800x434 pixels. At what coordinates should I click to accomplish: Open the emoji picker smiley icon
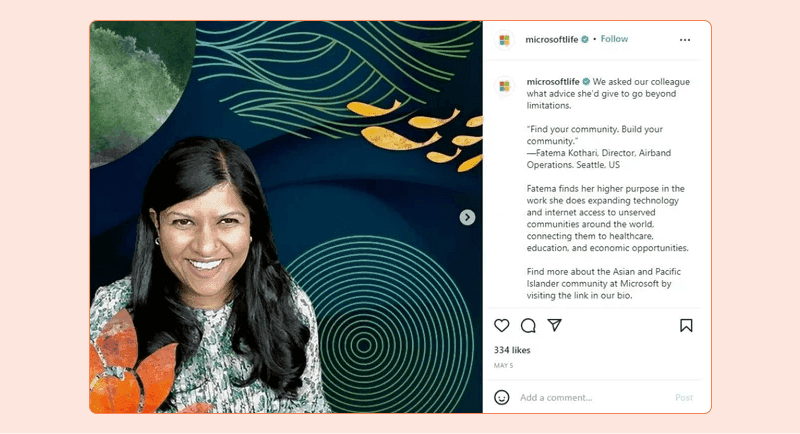point(502,397)
